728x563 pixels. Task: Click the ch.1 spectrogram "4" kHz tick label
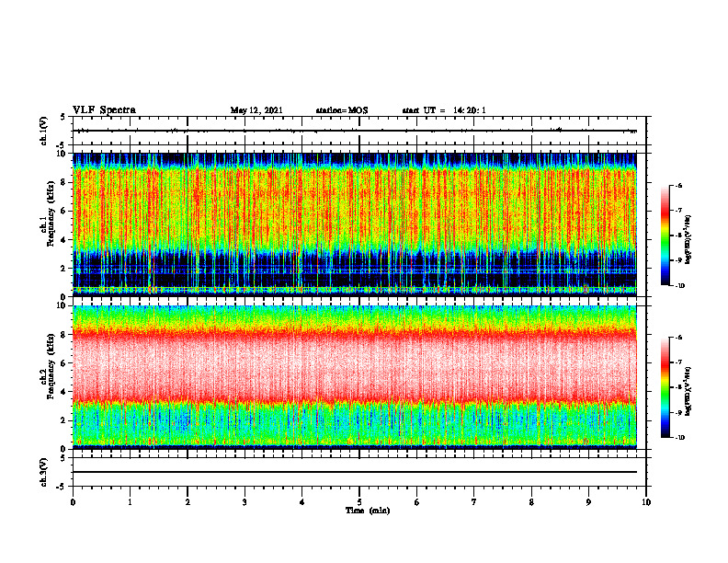[x=64, y=240]
